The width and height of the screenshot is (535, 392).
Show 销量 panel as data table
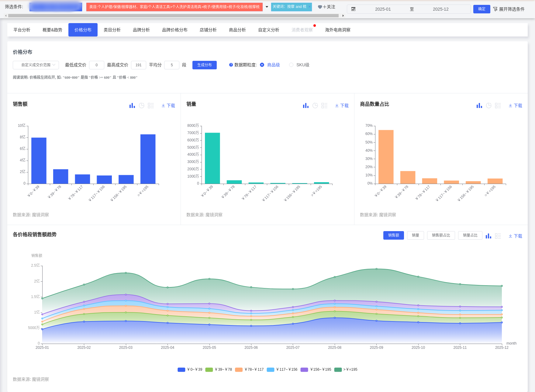(x=324, y=106)
